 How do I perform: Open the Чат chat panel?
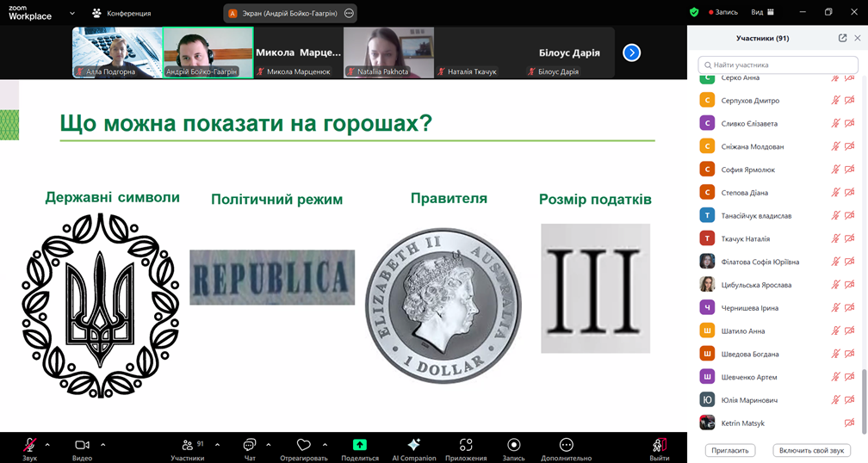coord(250,448)
